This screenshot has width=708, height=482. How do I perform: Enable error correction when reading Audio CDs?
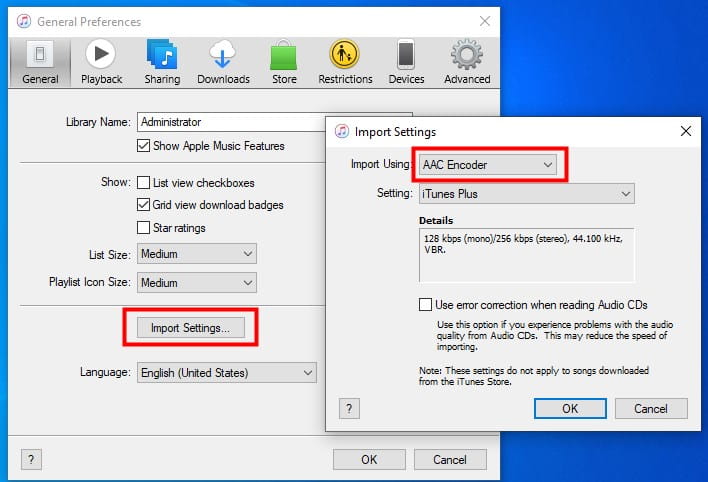tap(425, 304)
